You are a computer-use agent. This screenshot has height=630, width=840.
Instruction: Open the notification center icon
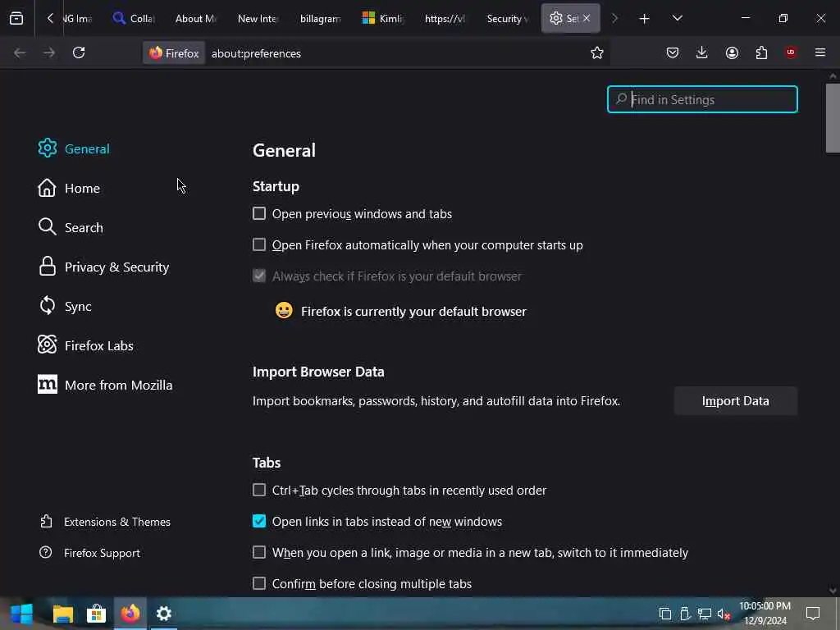pyautogui.click(x=813, y=614)
